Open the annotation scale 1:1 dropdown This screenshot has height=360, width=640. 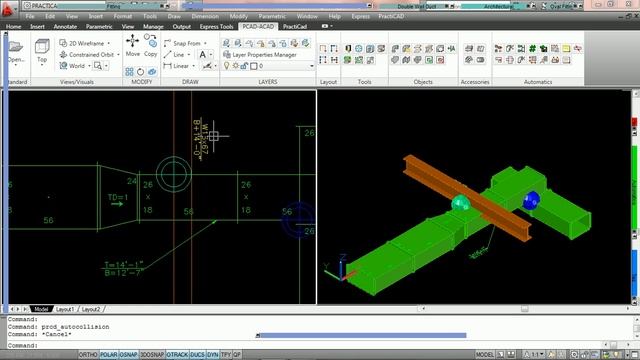pos(537,355)
